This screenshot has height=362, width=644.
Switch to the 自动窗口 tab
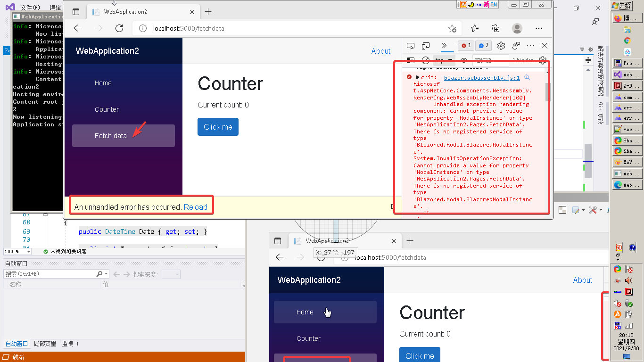(17, 344)
